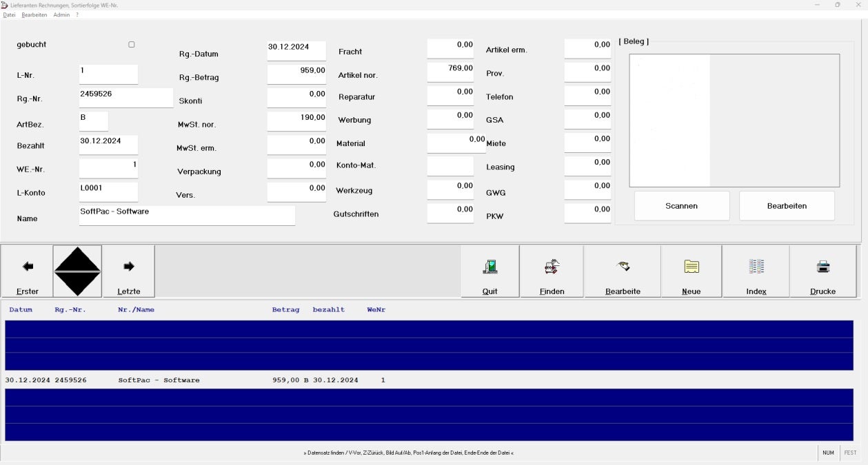Screen dimensions: 868x465
Task: Click the PKW amount field
Action: [587, 213]
